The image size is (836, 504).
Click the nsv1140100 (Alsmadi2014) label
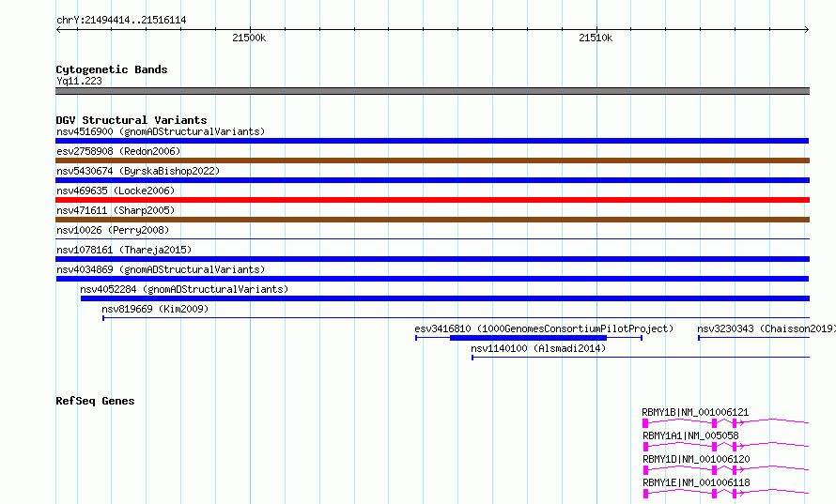[x=538, y=348]
